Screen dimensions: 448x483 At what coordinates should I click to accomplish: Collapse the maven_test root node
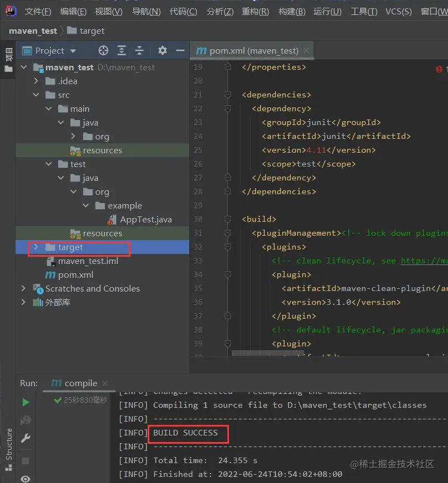coord(24,67)
